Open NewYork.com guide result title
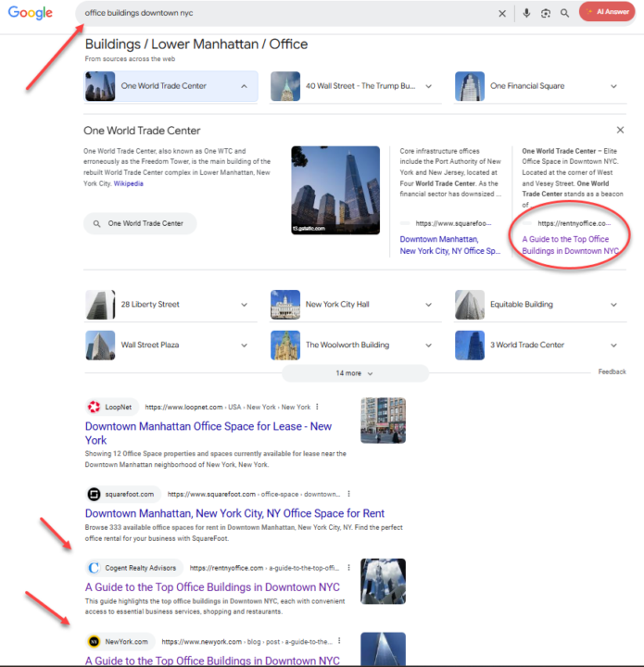The width and height of the screenshot is (644, 667). pos(212,661)
